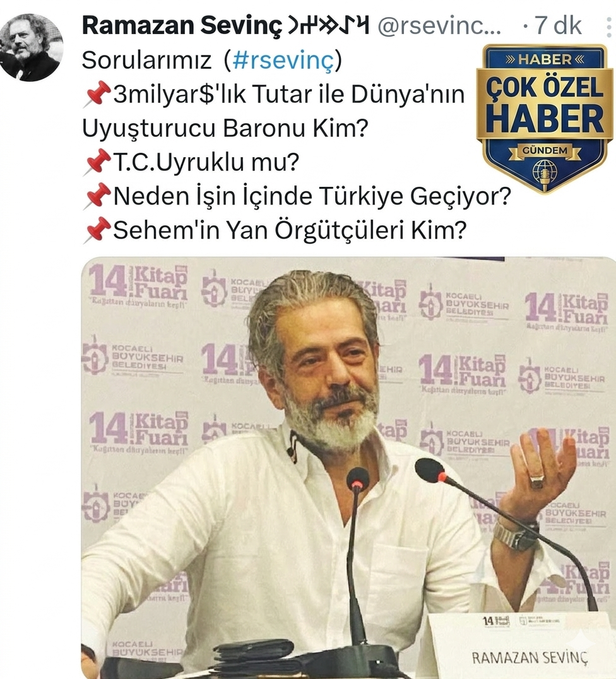Click the pushpin emoji before "Sehem'in Yan Örgütçüleri"

click(97, 230)
